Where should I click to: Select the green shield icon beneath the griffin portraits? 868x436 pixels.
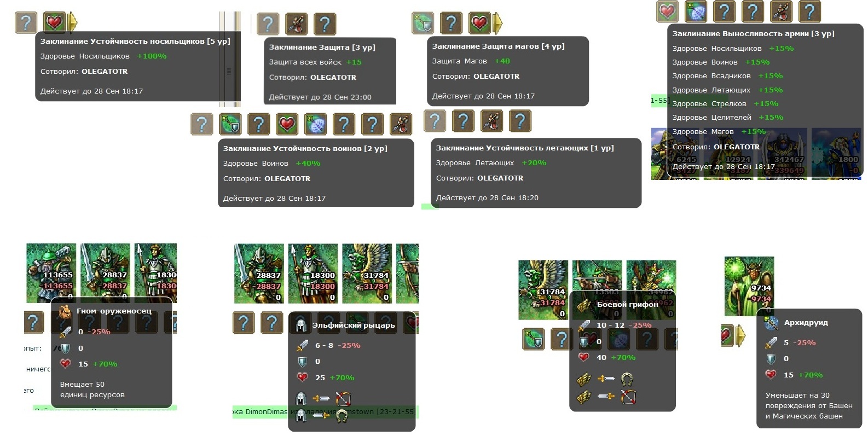pyautogui.click(x=534, y=339)
